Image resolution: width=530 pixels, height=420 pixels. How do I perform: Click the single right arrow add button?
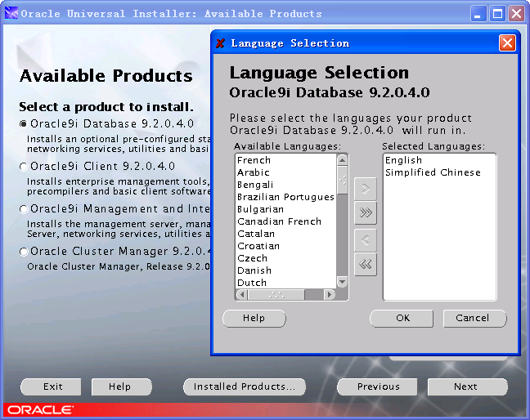point(366,190)
